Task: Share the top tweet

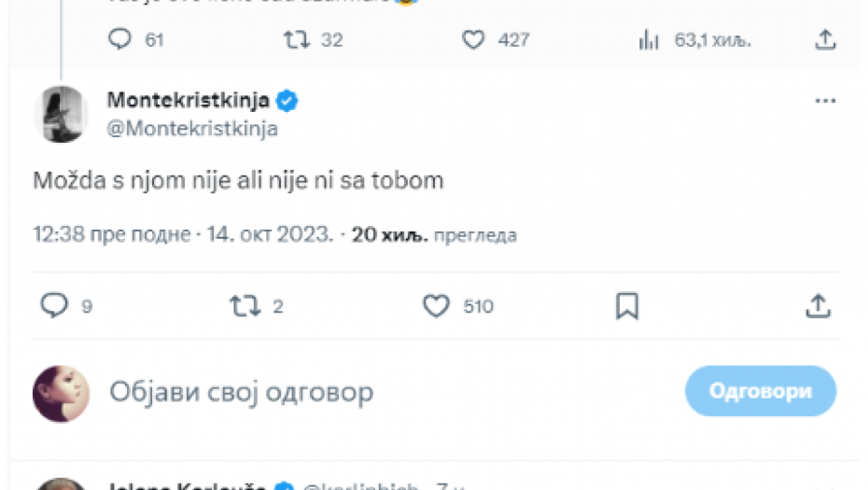Action: click(x=824, y=39)
